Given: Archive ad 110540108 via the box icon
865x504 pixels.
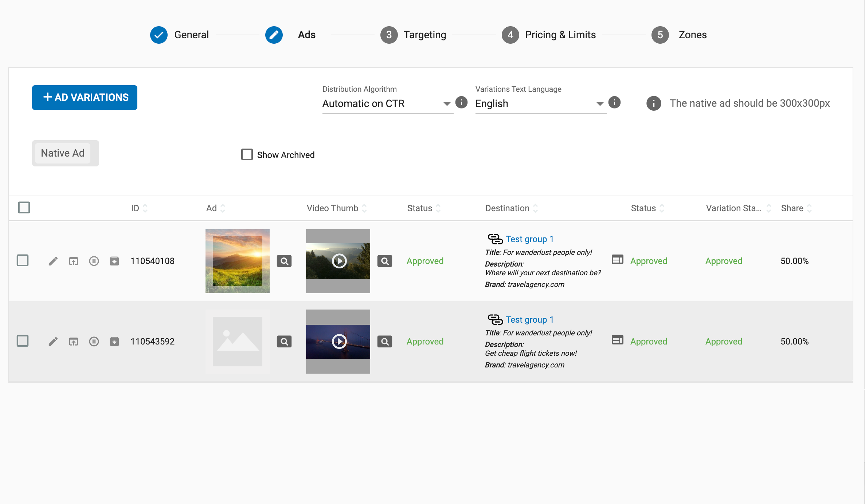Looking at the screenshot, I should [114, 261].
